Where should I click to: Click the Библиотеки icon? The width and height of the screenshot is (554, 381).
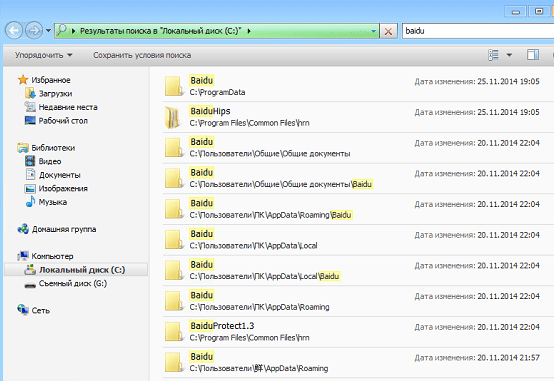23,147
